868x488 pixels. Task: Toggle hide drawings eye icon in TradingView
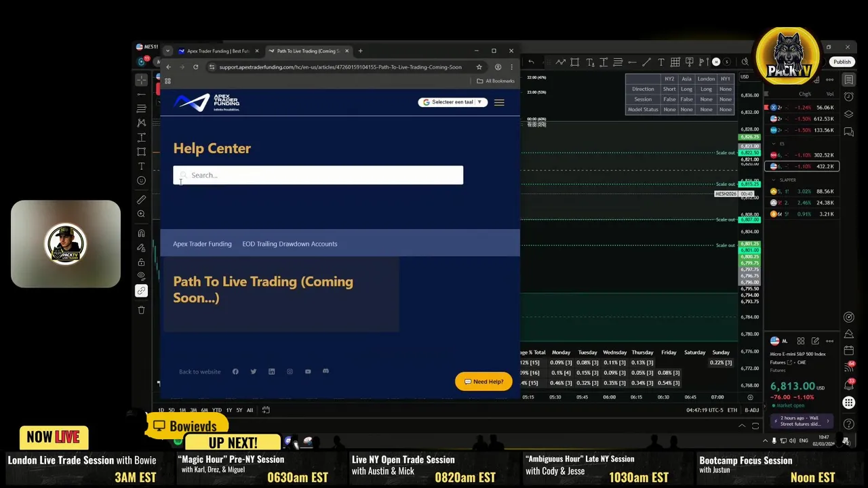click(x=141, y=277)
